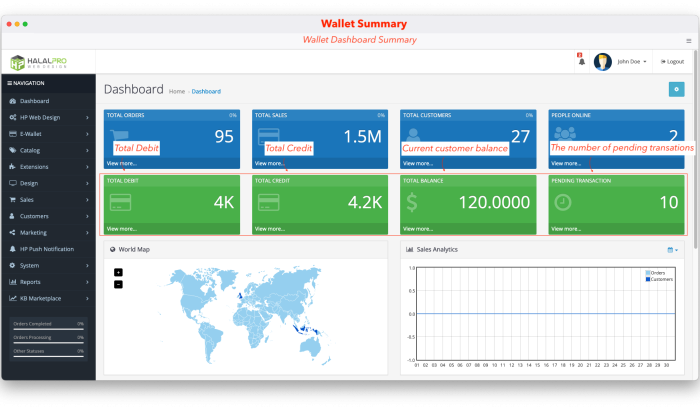Expand the Sales submenu arrow
Screen dimensions: 700x410
(87, 200)
